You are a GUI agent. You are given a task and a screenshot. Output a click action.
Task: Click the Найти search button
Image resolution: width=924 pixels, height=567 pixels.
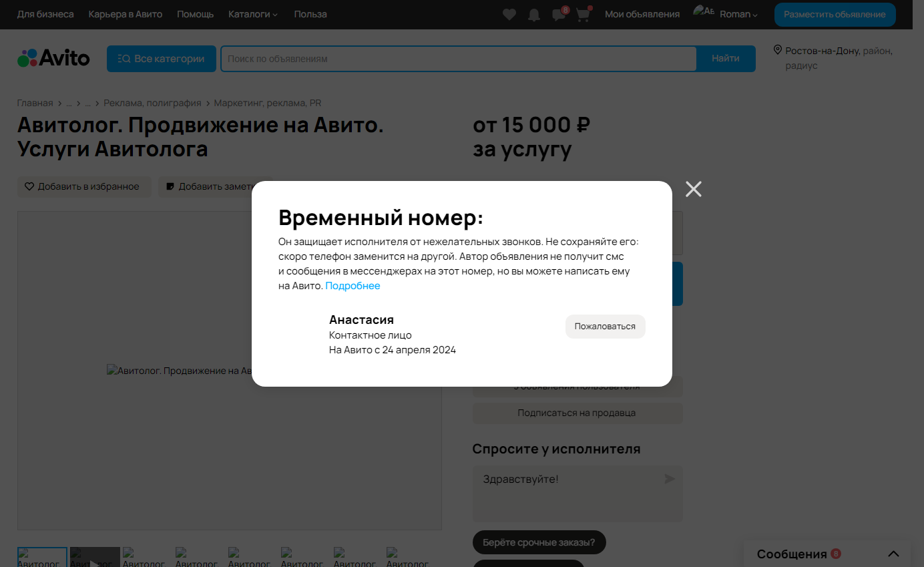(x=726, y=59)
